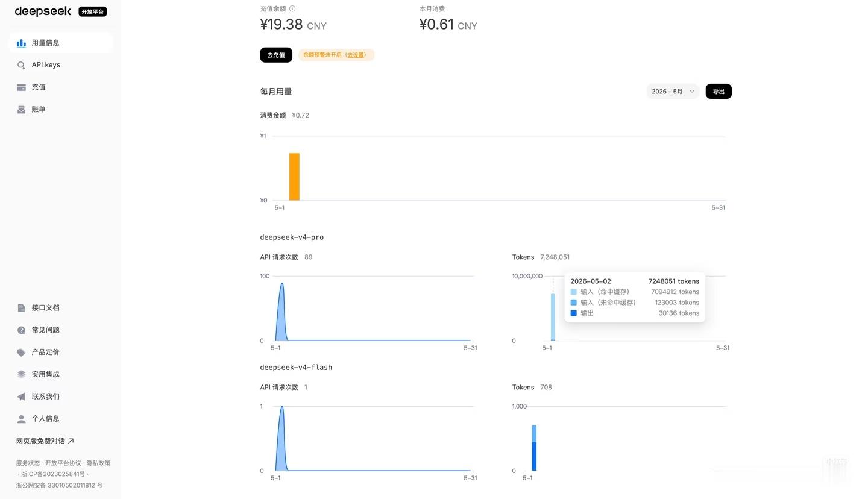This screenshot has height=499, width=868.
Task: Click the 浙ICP备2023025841号 link
Action: tap(53, 474)
